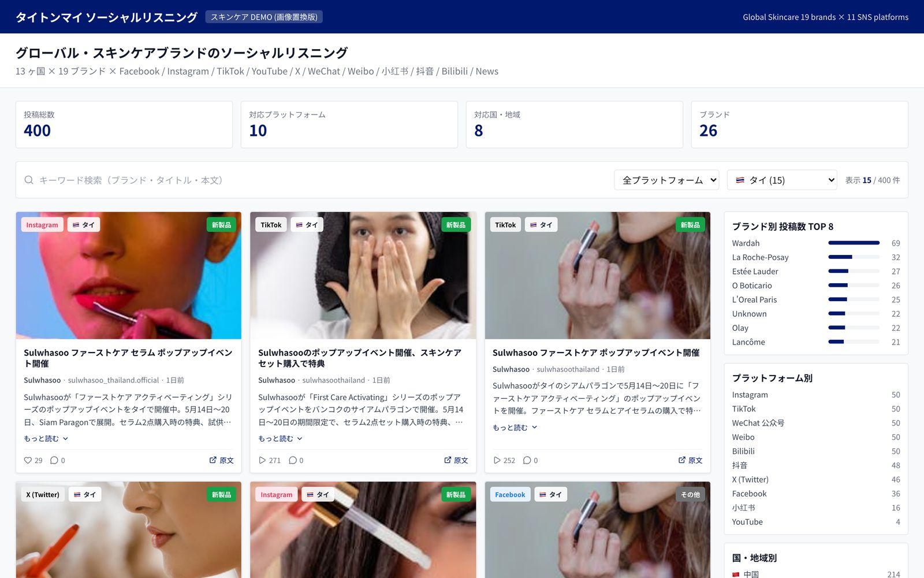Click the 対応プラットフォーム 10 stat card
Screen dimensions: 924x578
pyautogui.click(x=349, y=125)
